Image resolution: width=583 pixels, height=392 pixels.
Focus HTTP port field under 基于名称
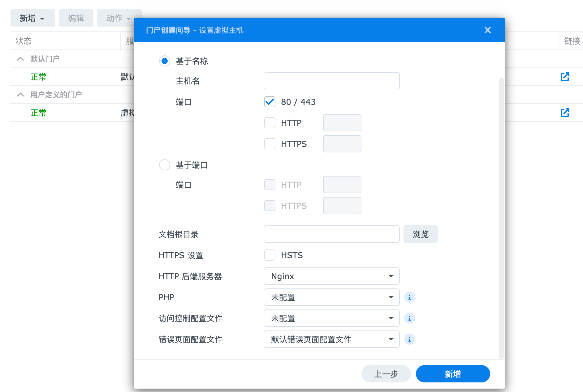point(342,123)
